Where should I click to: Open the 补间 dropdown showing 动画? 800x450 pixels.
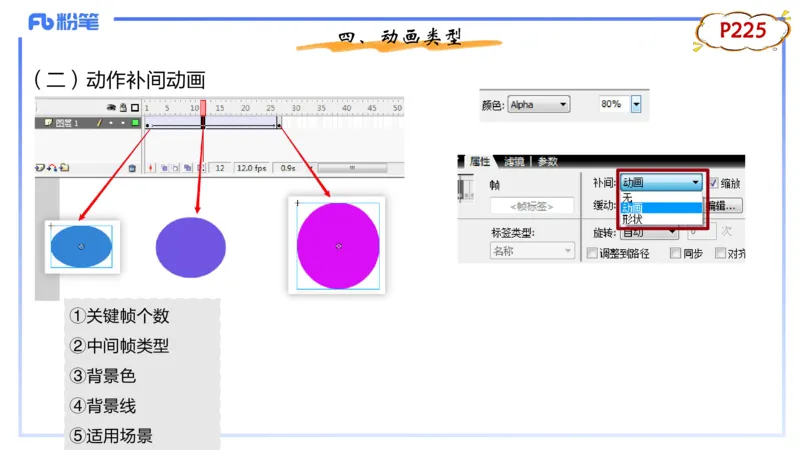click(661, 182)
